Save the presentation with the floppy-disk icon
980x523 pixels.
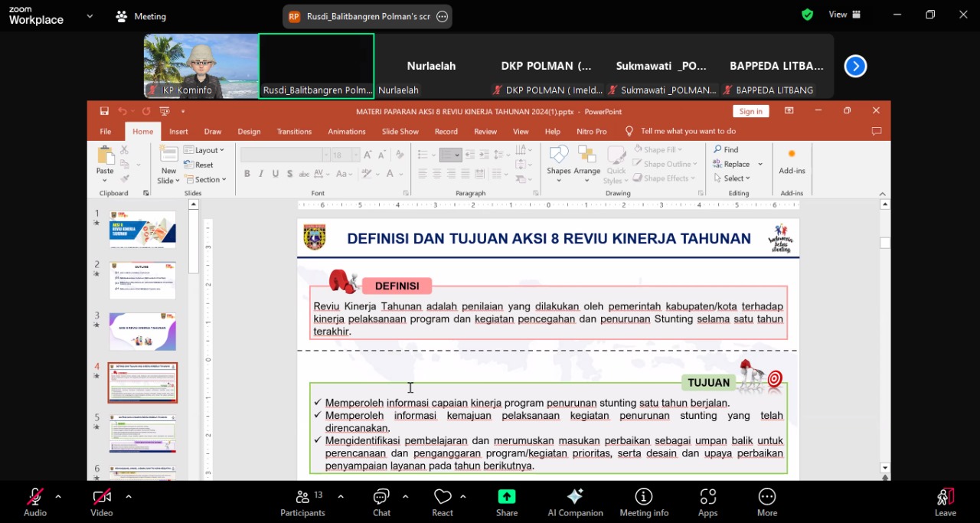pyautogui.click(x=104, y=111)
